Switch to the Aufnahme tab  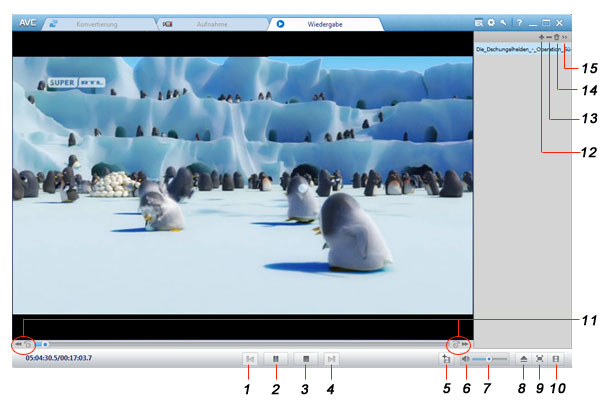tap(212, 24)
